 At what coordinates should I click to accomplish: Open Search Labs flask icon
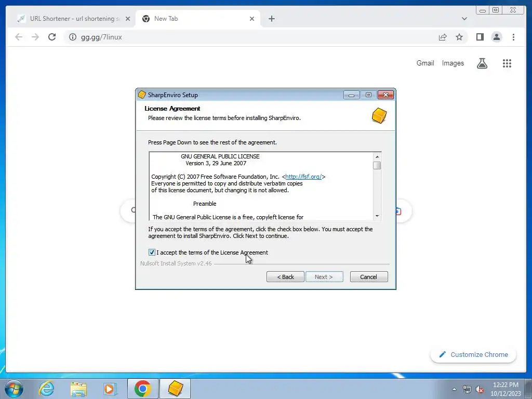coord(482,63)
